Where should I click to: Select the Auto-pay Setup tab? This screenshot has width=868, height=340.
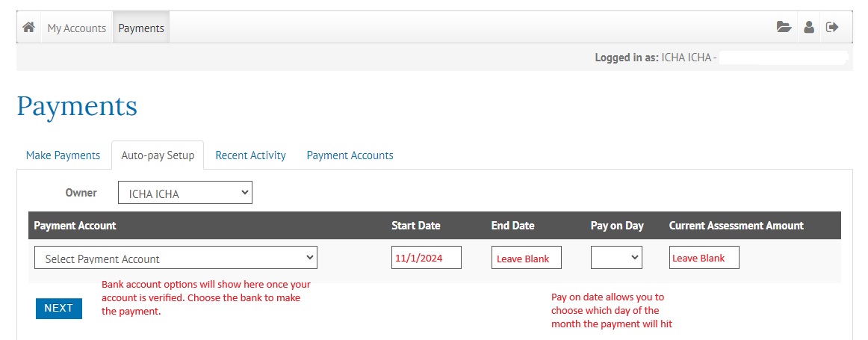(x=158, y=155)
